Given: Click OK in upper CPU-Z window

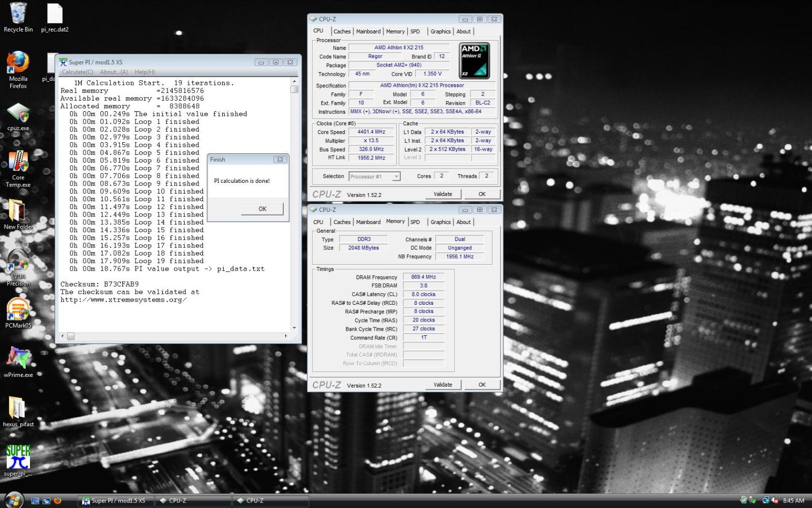Looking at the screenshot, I should pos(482,194).
